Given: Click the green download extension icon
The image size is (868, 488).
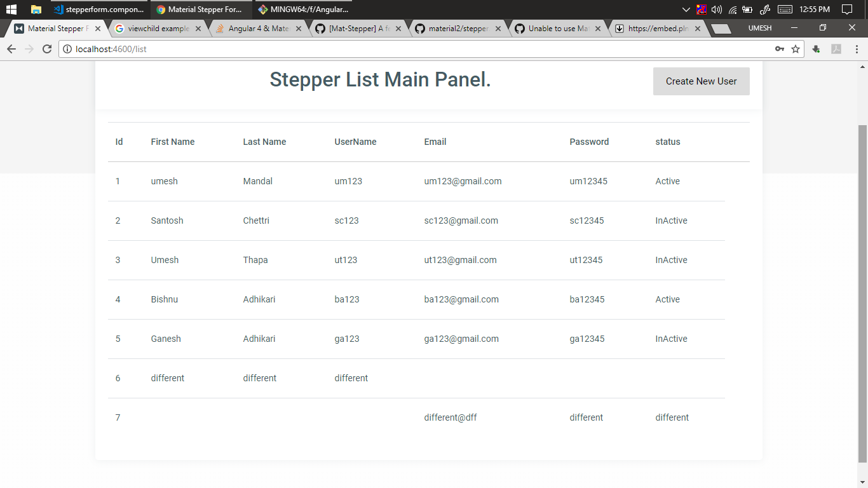Looking at the screenshot, I should click(x=817, y=49).
